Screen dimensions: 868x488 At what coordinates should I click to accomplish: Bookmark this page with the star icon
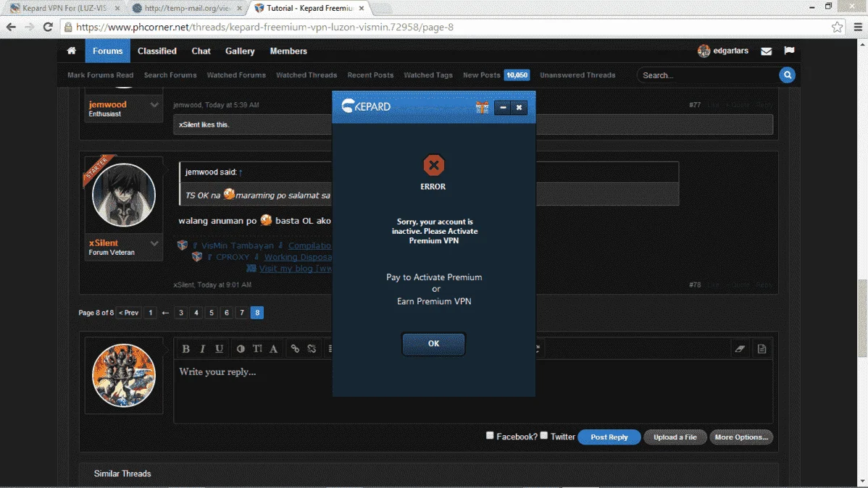837,27
